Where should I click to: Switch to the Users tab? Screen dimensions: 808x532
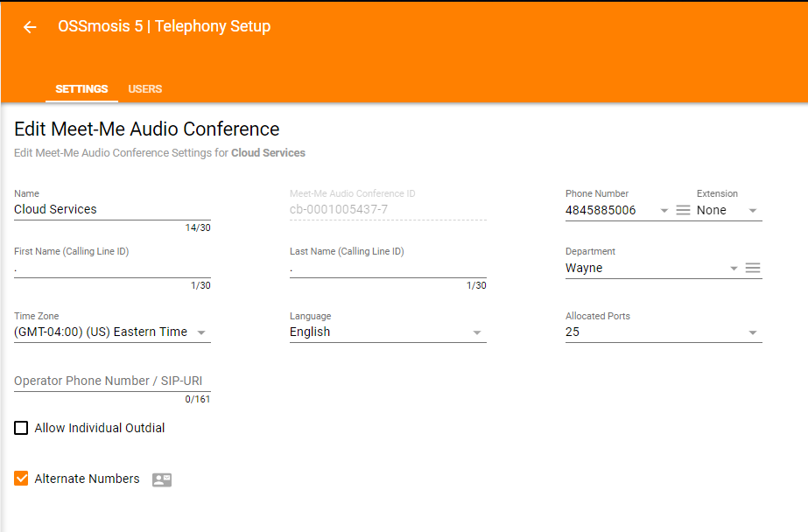coord(145,89)
